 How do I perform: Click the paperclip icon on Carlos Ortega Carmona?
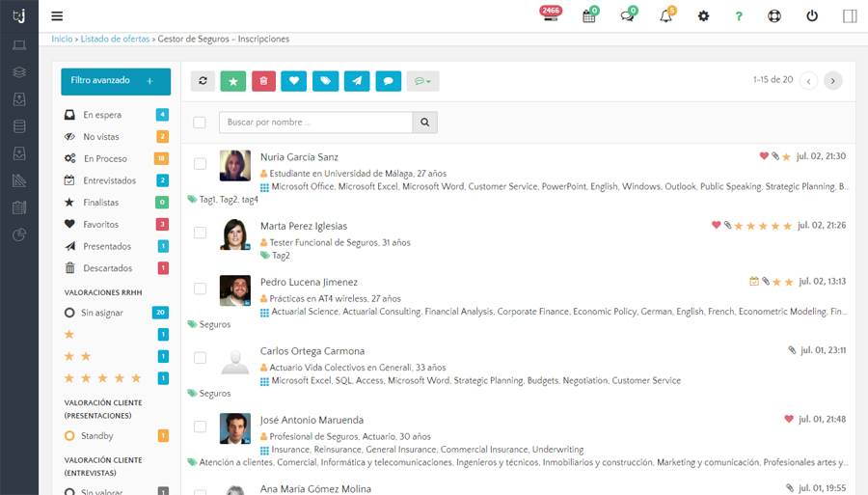(x=792, y=350)
